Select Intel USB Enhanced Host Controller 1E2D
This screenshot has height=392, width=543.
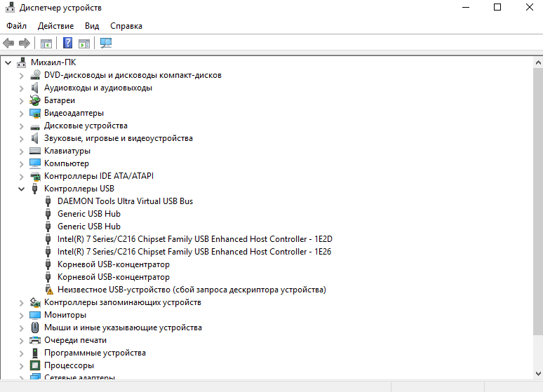(x=194, y=239)
